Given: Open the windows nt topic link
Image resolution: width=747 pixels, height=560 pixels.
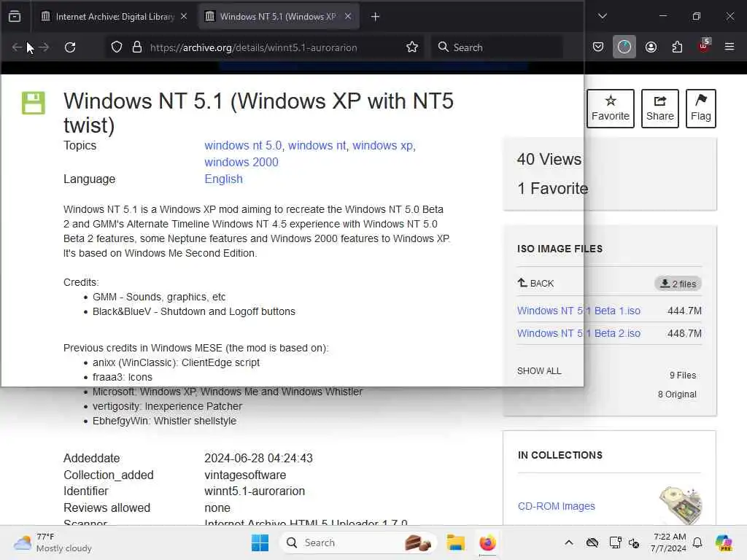Looking at the screenshot, I should coord(317,145).
